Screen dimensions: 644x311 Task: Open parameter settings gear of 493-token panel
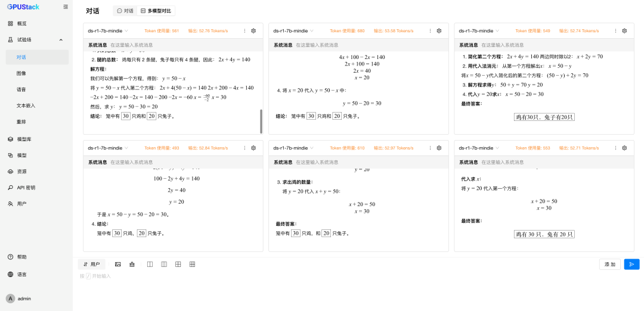pos(253,148)
